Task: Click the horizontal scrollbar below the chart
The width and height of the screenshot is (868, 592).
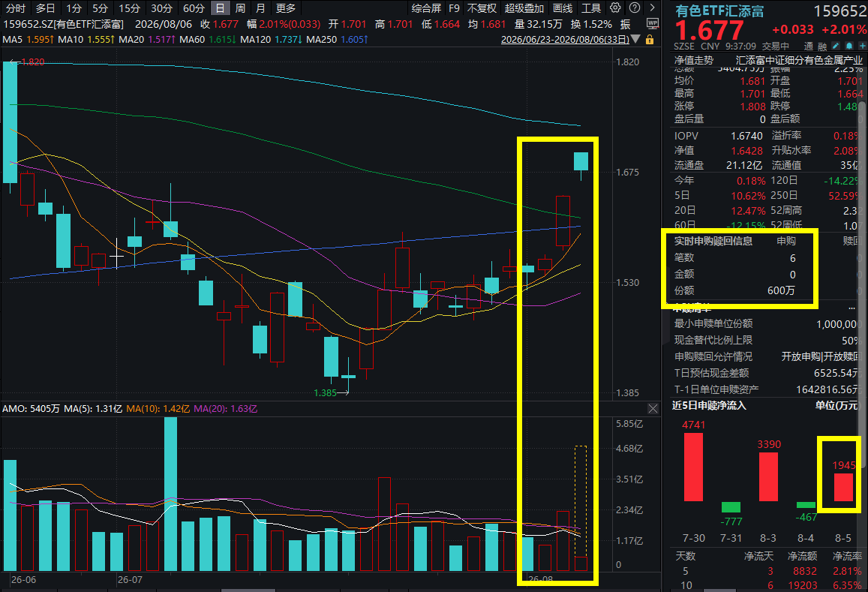Action: click(248, 590)
